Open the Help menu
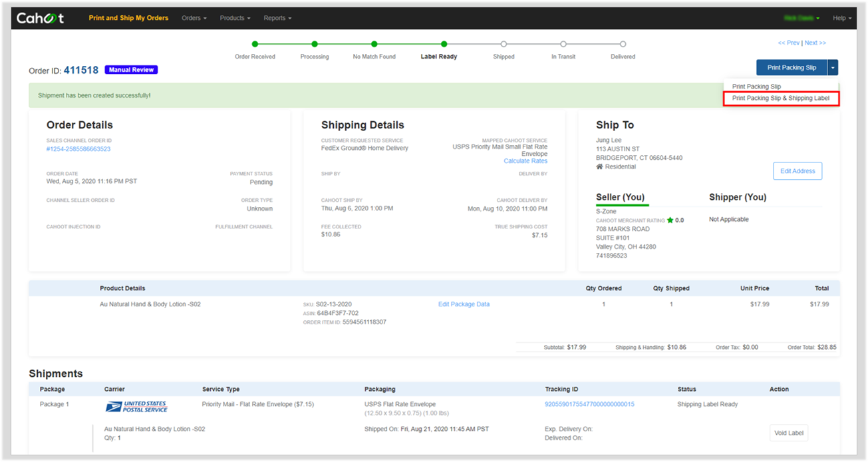This screenshot has width=868, height=462. click(842, 18)
